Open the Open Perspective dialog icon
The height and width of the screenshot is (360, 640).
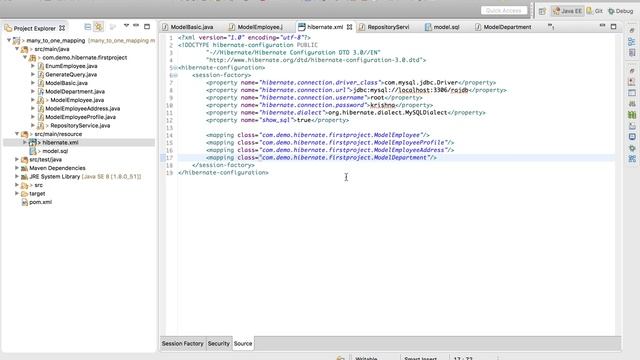(542, 11)
